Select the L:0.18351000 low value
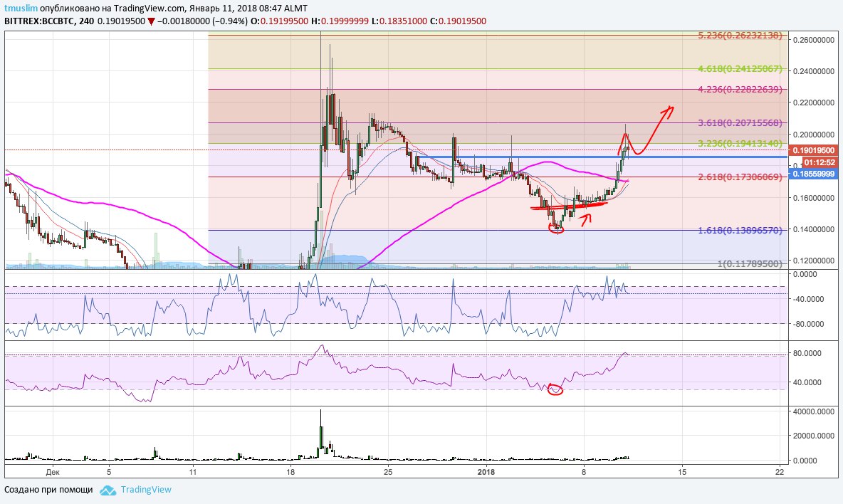843x504 pixels. (x=399, y=21)
